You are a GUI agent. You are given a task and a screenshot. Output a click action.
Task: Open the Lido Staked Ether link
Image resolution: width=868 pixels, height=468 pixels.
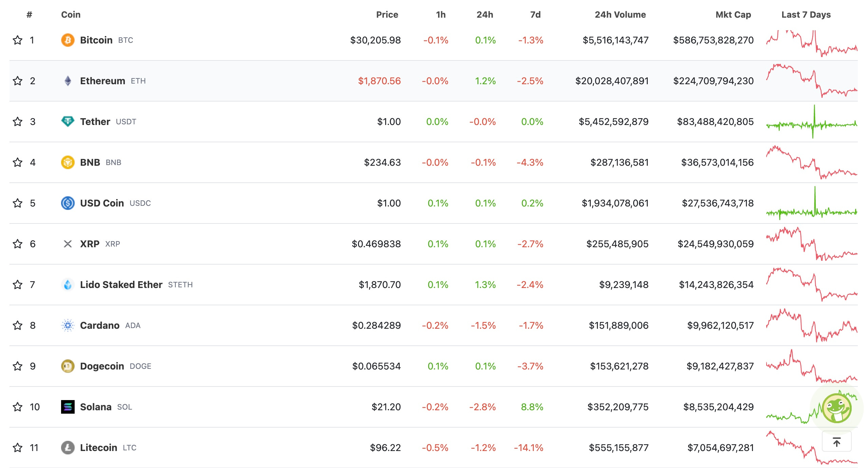[121, 285]
